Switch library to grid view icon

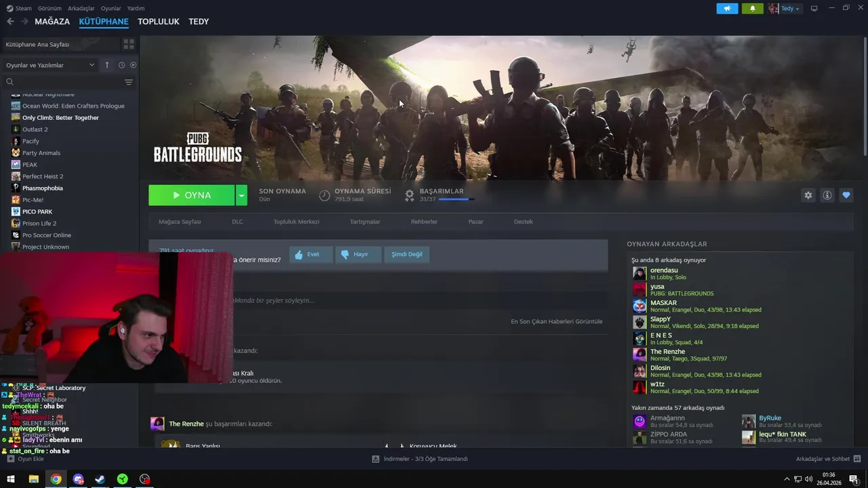pyautogui.click(x=128, y=44)
